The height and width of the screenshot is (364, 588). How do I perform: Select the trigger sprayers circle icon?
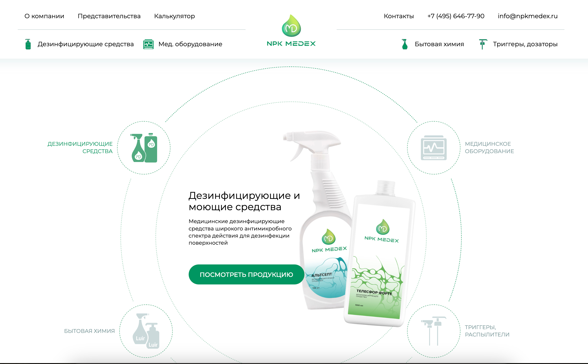pos(434,331)
